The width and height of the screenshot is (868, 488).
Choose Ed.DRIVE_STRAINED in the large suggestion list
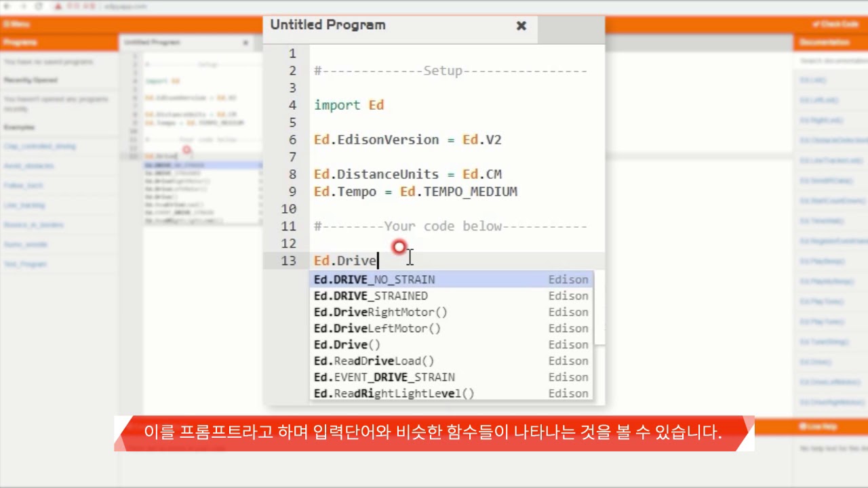451,296
